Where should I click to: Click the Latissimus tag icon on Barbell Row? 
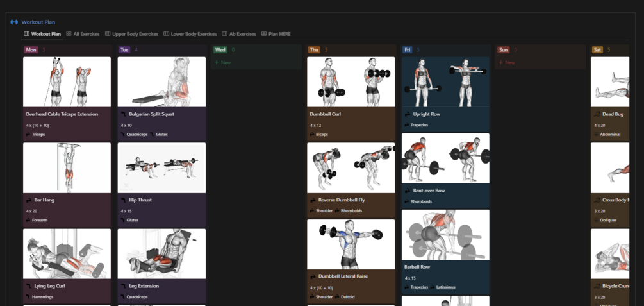click(433, 287)
